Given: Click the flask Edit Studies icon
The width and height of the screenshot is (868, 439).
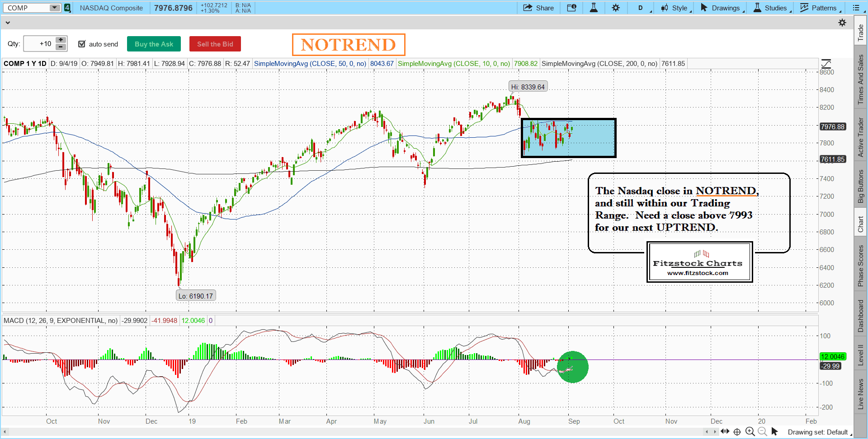Looking at the screenshot, I should [594, 8].
